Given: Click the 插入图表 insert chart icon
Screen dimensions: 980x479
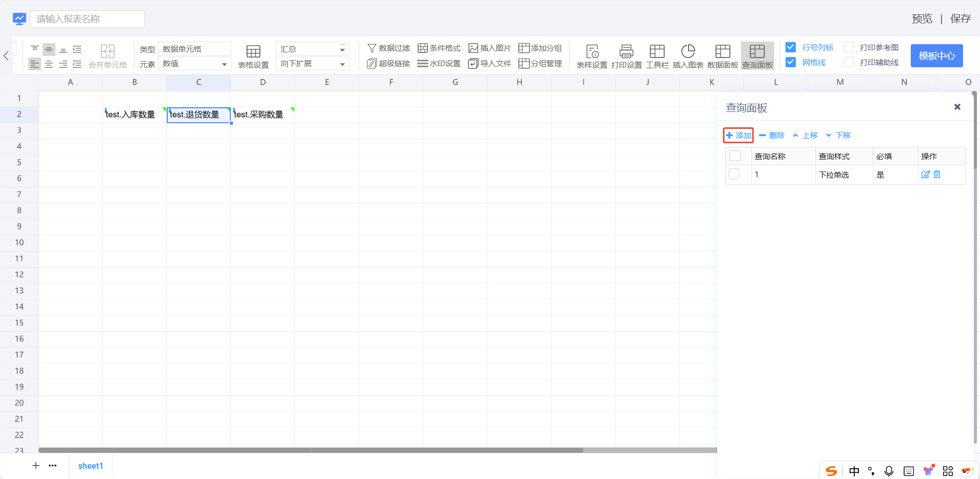Looking at the screenshot, I should click(x=688, y=51).
